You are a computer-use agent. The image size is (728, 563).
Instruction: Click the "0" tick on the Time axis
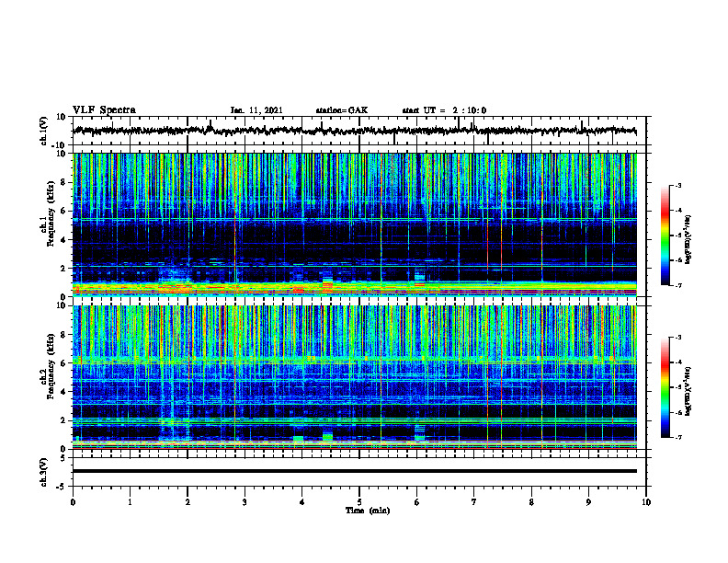click(x=73, y=502)
